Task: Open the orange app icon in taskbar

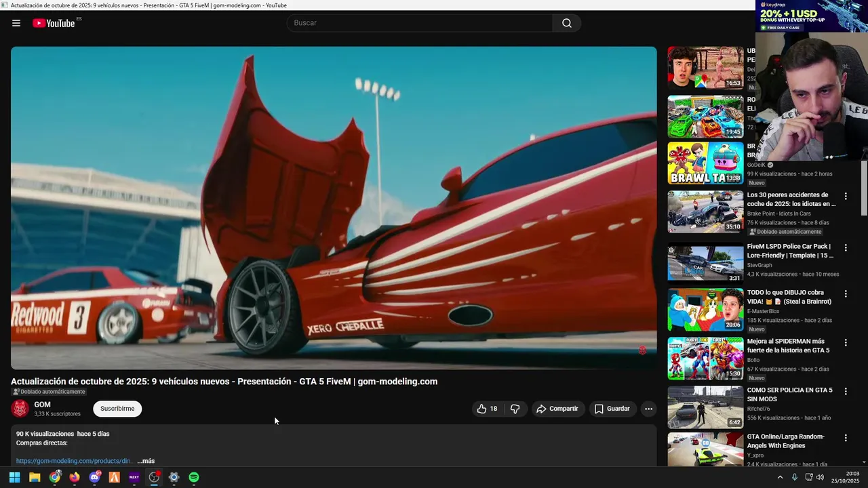Action: [114, 477]
